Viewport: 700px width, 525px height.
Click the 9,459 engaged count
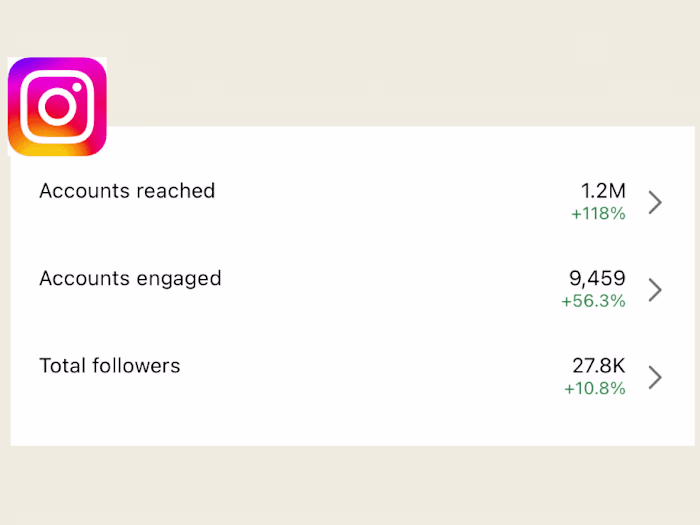[597, 279]
